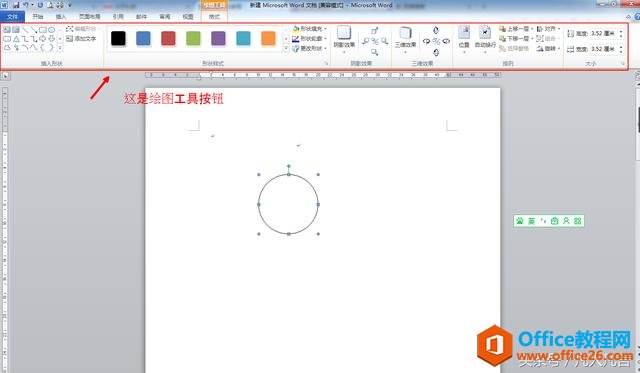The image size is (640, 373).
Task: Switch to 引用 (References) tab
Action: tap(118, 17)
